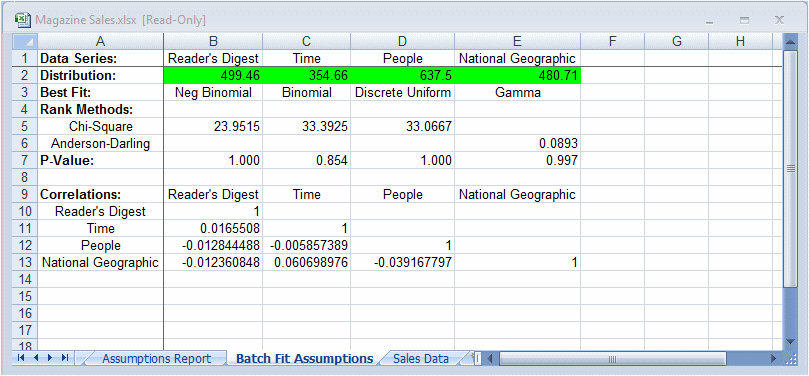Select column B header
Viewport: 809px width, 376px height.
(x=213, y=42)
